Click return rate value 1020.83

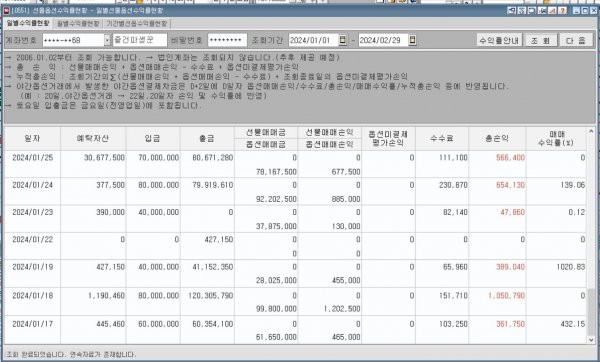point(571,267)
